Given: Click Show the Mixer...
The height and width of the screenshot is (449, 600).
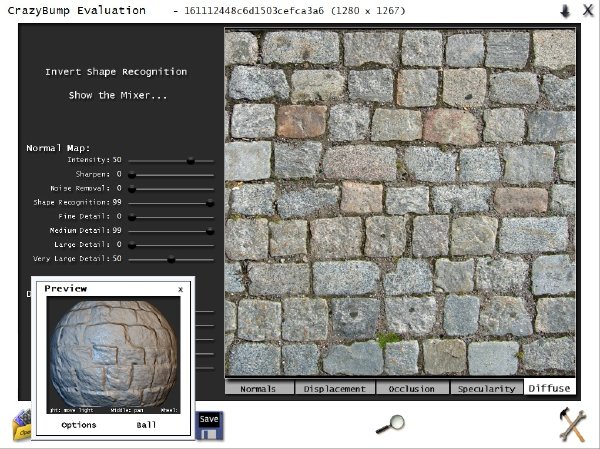Looking at the screenshot, I should (118, 95).
